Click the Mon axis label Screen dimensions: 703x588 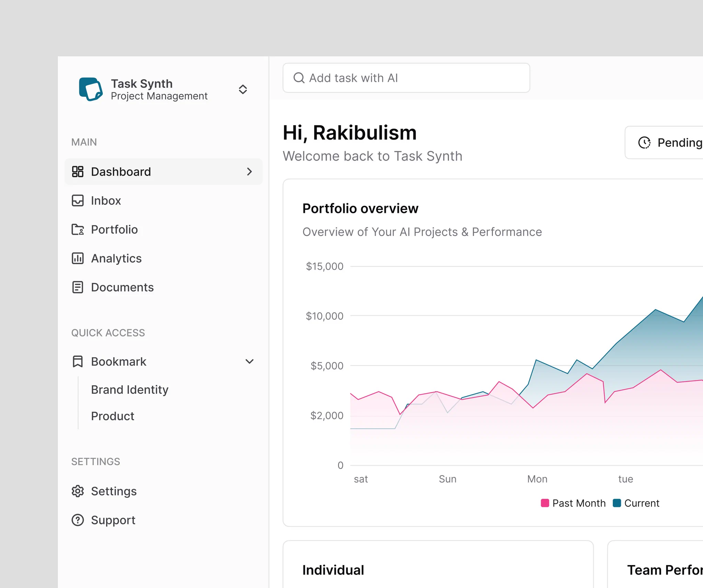(537, 479)
